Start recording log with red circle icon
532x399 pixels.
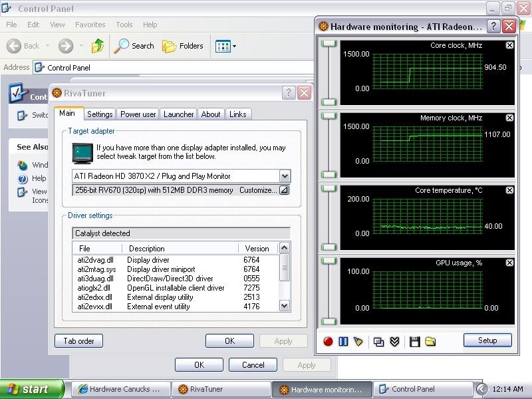(x=328, y=341)
